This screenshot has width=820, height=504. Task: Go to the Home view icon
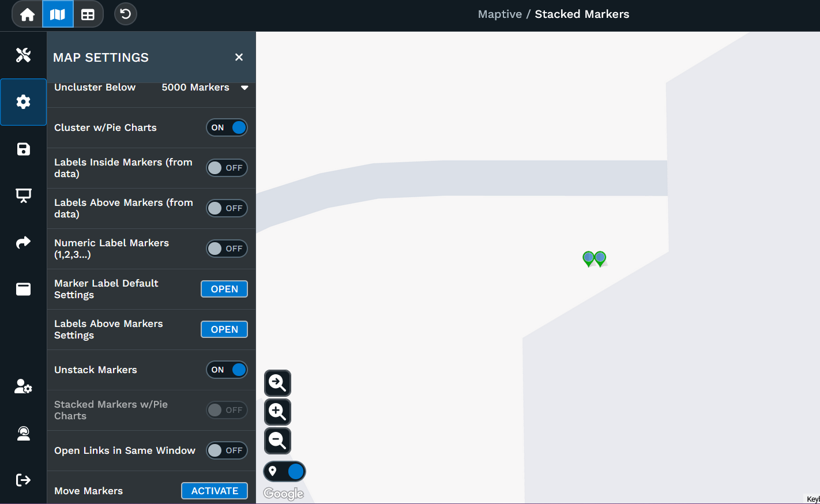[27, 14]
